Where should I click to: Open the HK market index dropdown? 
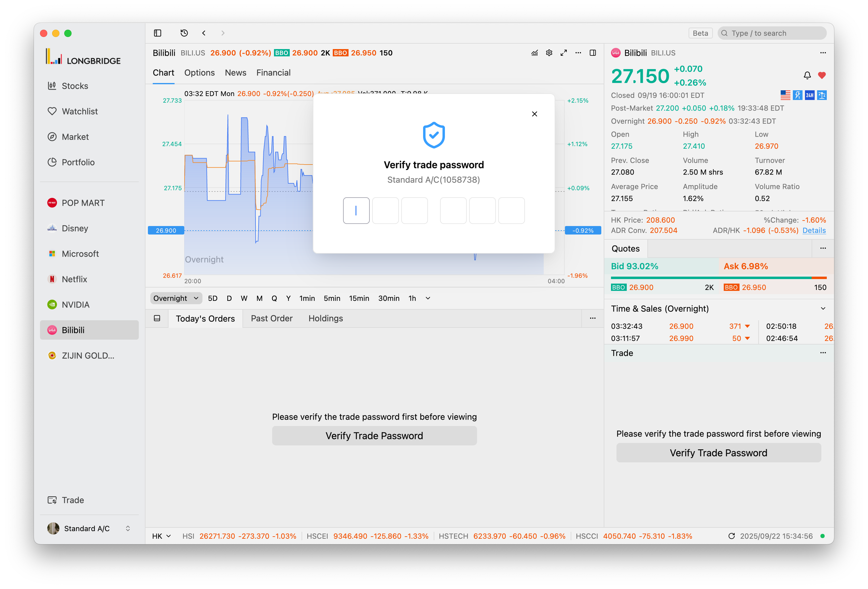coord(161,536)
